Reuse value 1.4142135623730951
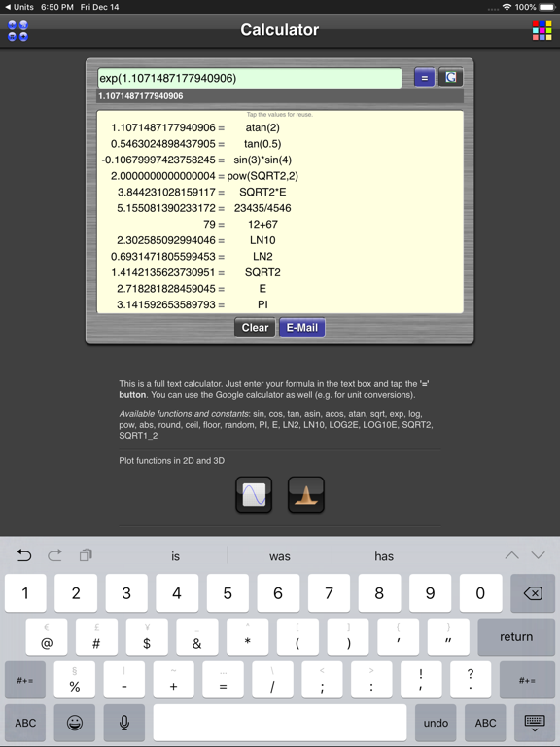 [163, 273]
